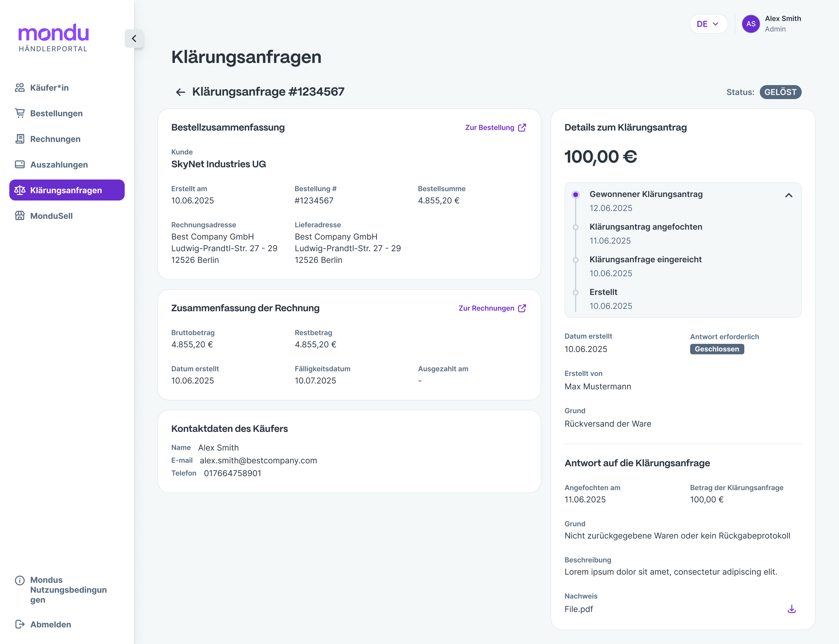This screenshot has height=644, width=839.
Task: Open Käufer*in in the sidebar
Action: [49, 88]
